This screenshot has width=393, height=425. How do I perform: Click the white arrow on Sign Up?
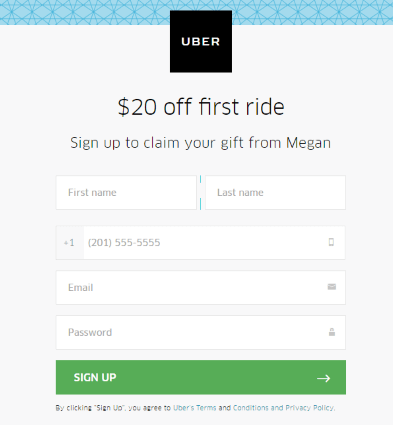click(x=323, y=378)
